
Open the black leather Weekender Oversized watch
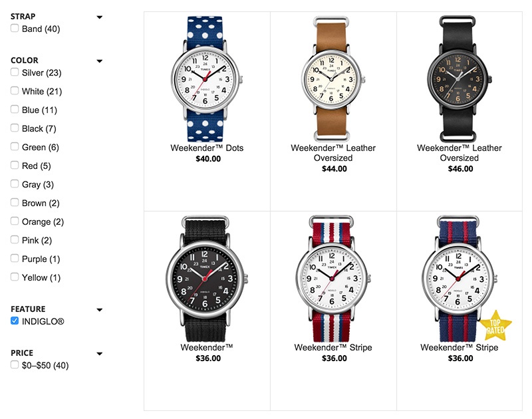pyautogui.click(x=460, y=78)
